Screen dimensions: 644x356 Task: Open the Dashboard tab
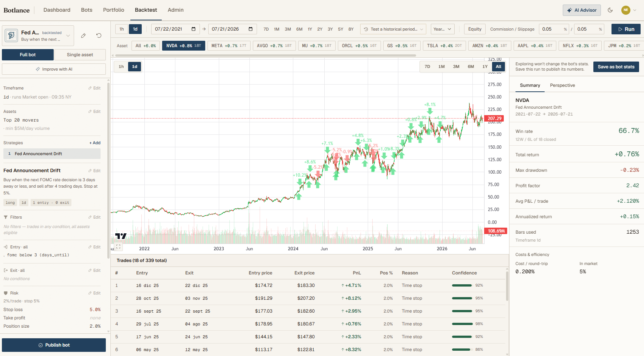pyautogui.click(x=57, y=10)
